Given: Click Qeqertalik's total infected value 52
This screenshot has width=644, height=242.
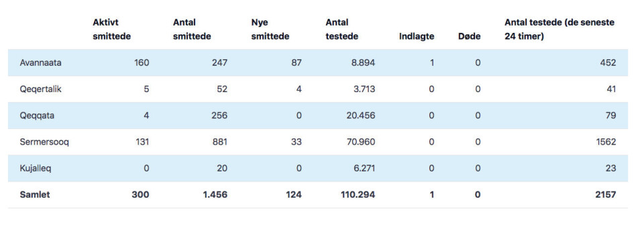Looking at the screenshot, I should click(x=222, y=89).
